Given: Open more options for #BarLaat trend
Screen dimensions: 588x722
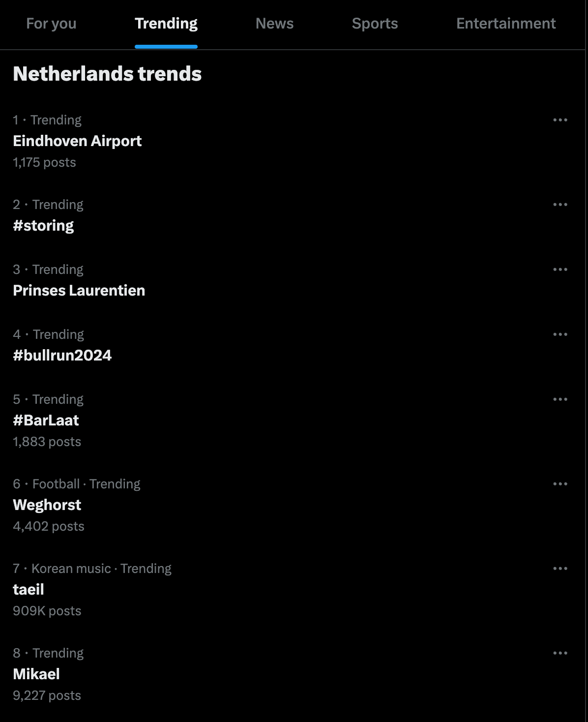Looking at the screenshot, I should (560, 399).
